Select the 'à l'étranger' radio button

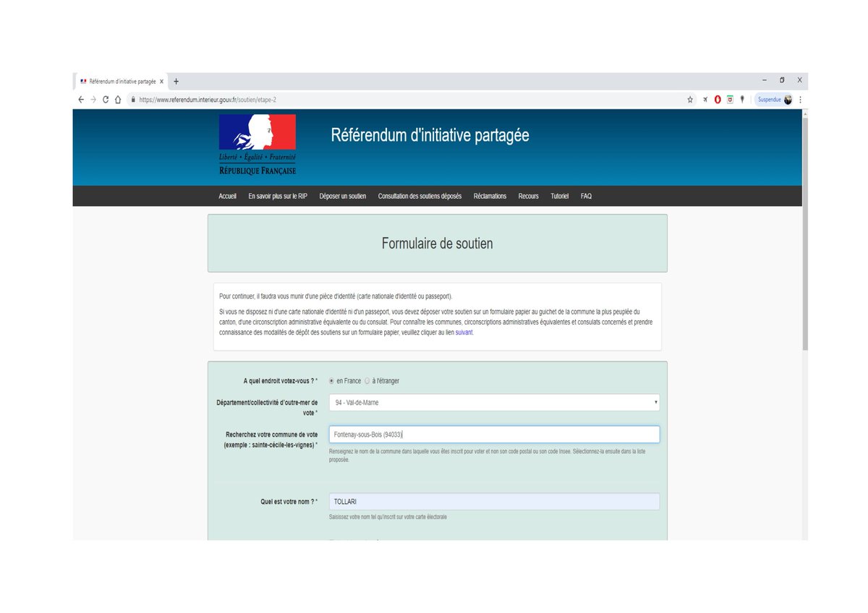pos(367,381)
